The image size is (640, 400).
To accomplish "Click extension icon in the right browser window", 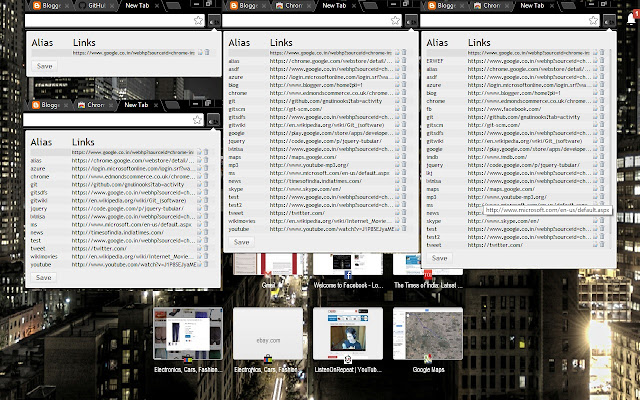I will coord(609,20).
